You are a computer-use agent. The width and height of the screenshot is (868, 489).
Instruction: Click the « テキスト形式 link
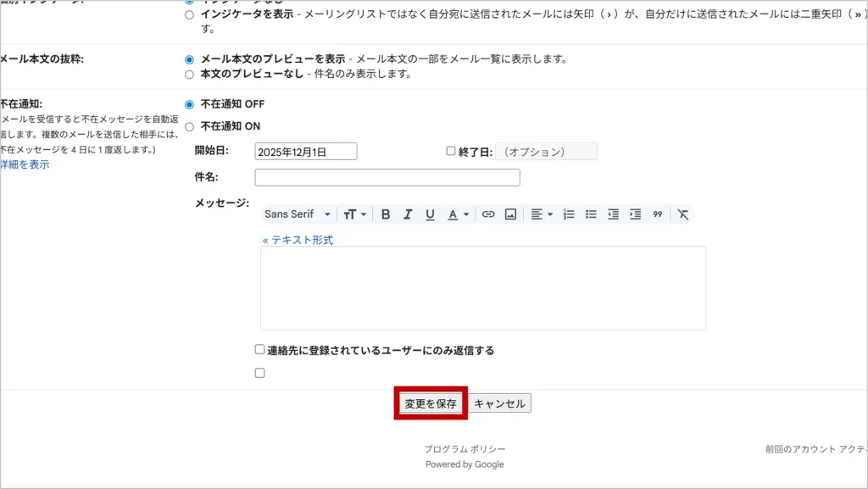298,240
